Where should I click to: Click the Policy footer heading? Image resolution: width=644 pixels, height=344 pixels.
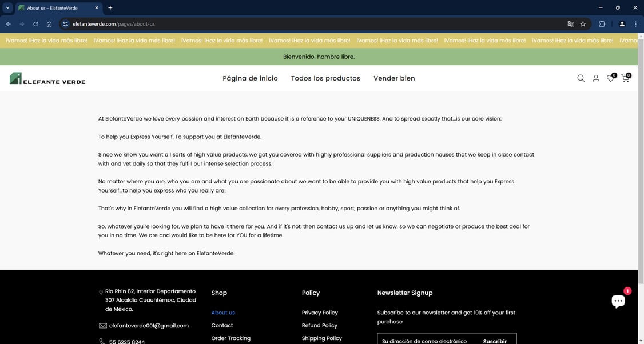(x=311, y=293)
